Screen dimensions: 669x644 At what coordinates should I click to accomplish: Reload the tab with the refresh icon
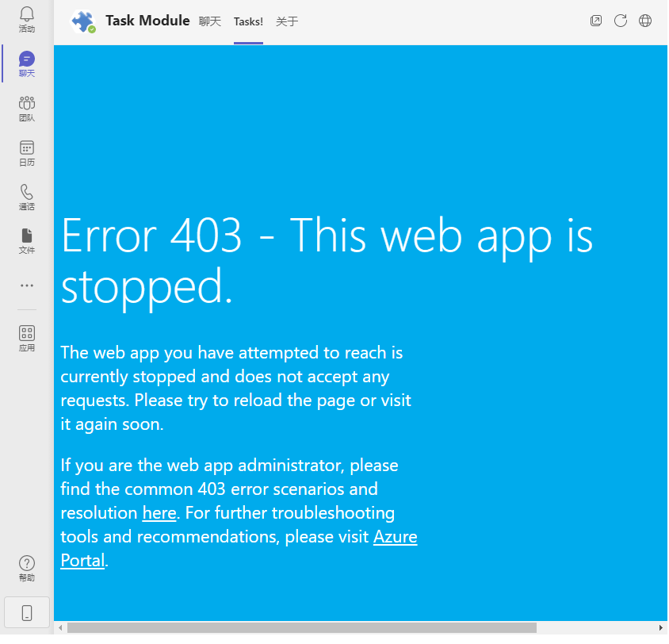point(621,21)
